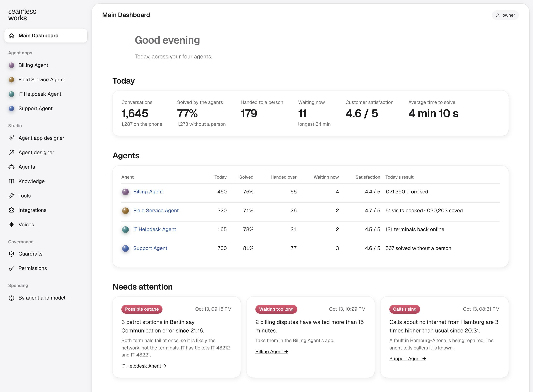Open By agent and model spending

pos(46,298)
